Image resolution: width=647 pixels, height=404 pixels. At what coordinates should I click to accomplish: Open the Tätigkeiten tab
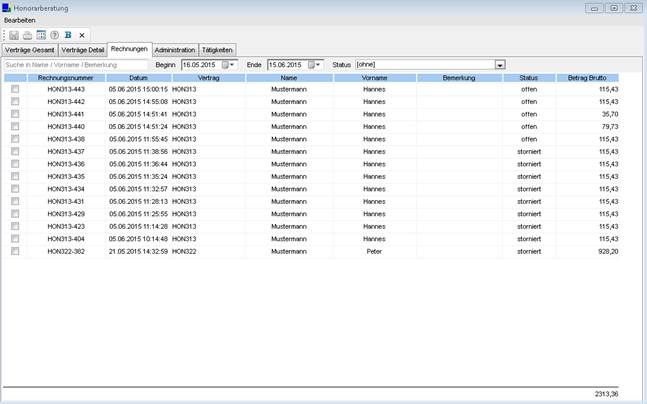(x=217, y=49)
